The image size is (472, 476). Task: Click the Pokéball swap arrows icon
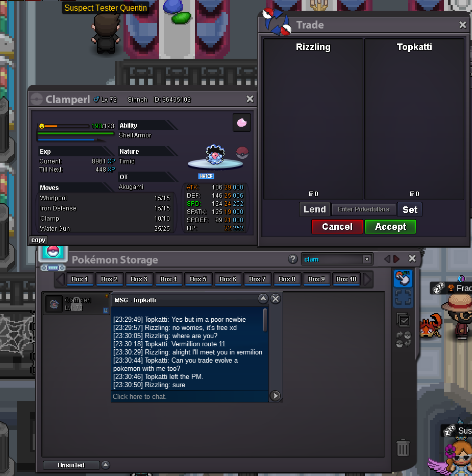click(x=403, y=339)
